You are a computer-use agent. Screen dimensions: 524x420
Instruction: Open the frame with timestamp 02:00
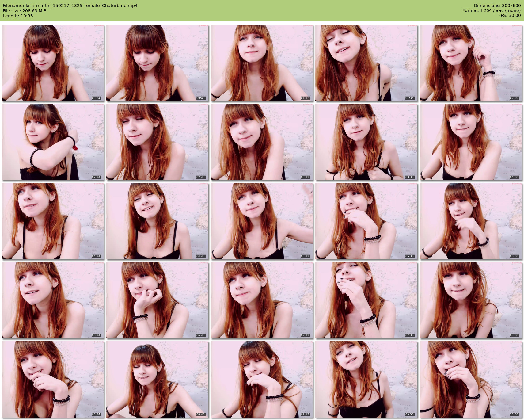pyautogui.click(x=470, y=63)
